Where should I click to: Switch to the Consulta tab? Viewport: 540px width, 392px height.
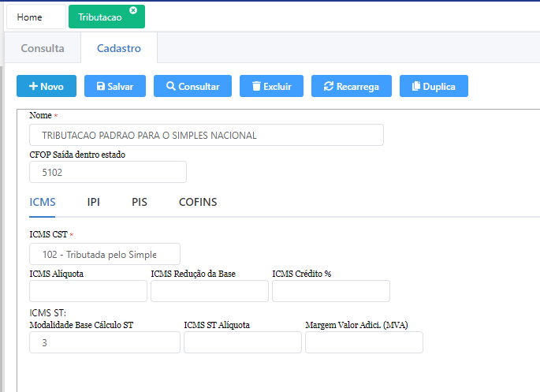tap(43, 48)
